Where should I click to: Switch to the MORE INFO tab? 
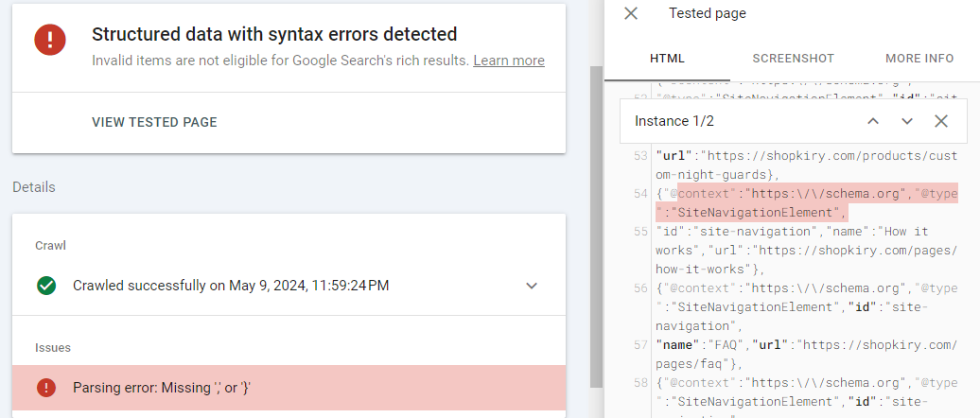pyautogui.click(x=919, y=59)
